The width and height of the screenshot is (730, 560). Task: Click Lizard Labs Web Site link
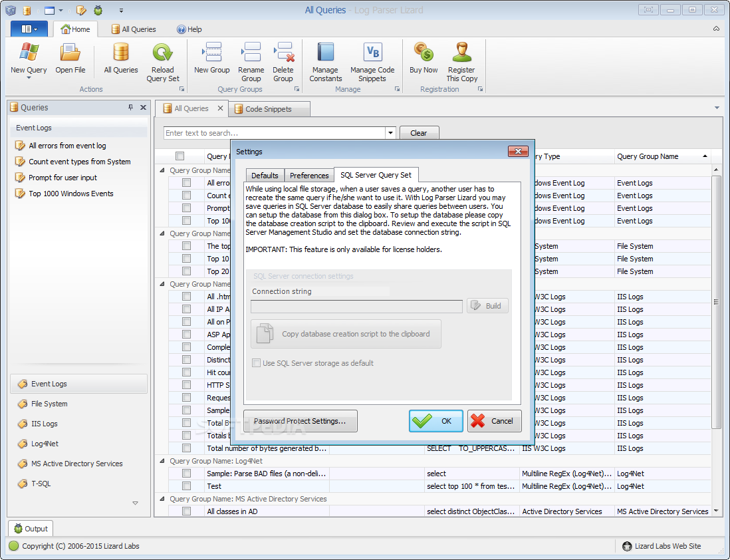tap(662, 546)
